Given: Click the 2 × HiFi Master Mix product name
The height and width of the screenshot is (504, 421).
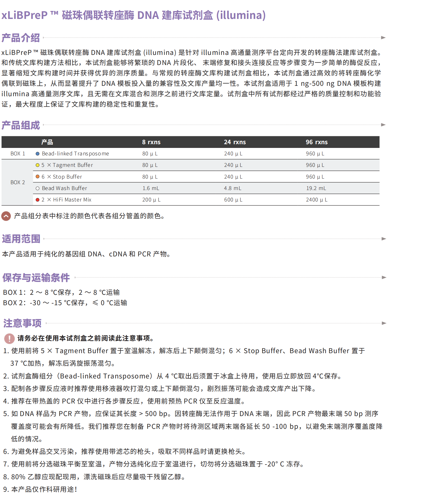Looking at the screenshot, I should (x=66, y=200).
